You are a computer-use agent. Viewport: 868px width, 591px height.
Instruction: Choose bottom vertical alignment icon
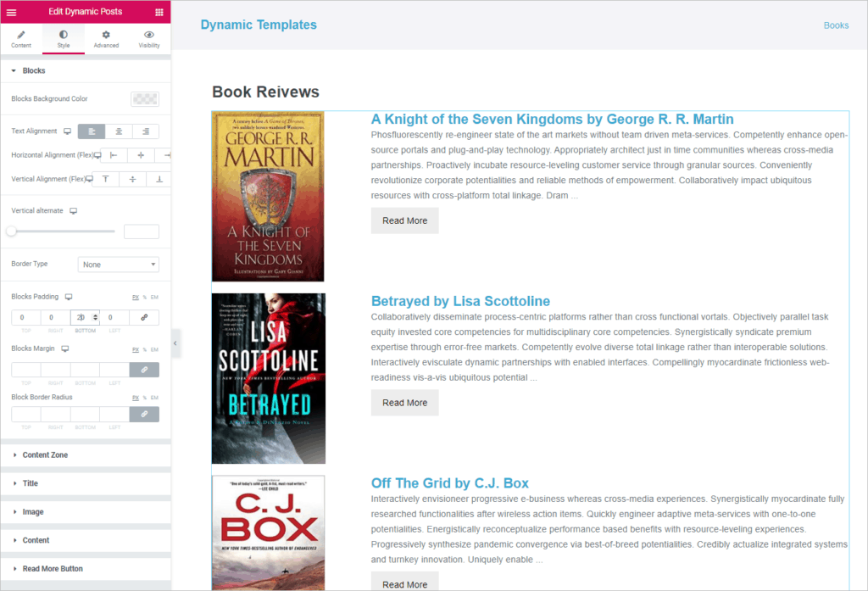(159, 179)
